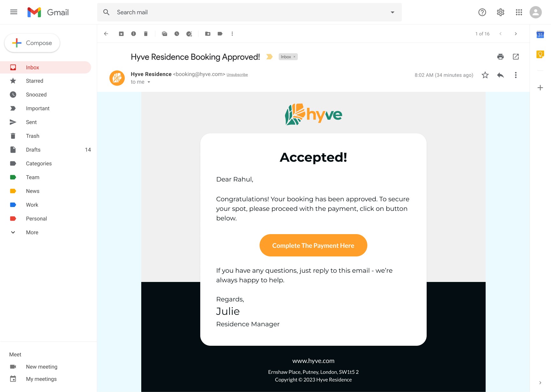Image resolution: width=551 pixels, height=392 pixels.
Task: Reply to the Hyve Residence email
Action: [x=500, y=75]
